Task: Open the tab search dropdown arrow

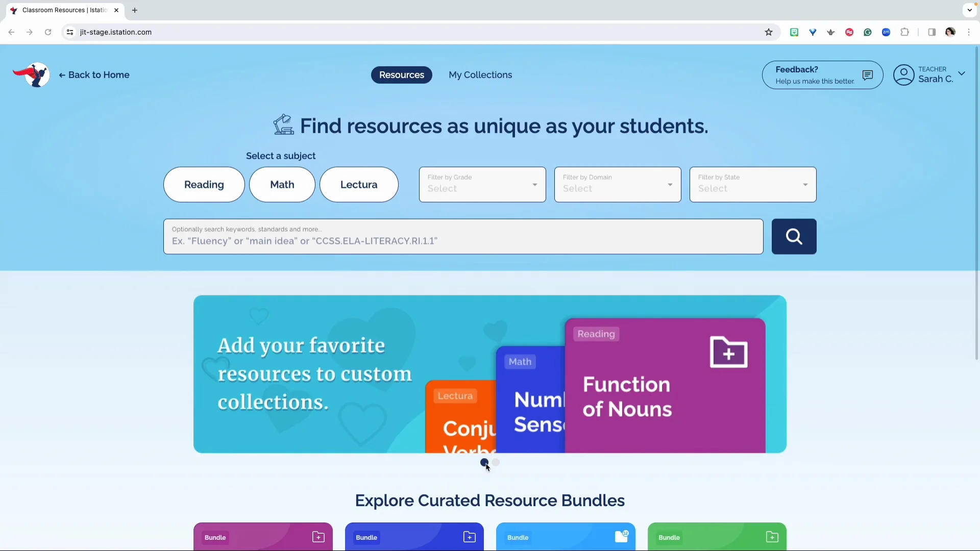Action: pyautogui.click(x=969, y=10)
